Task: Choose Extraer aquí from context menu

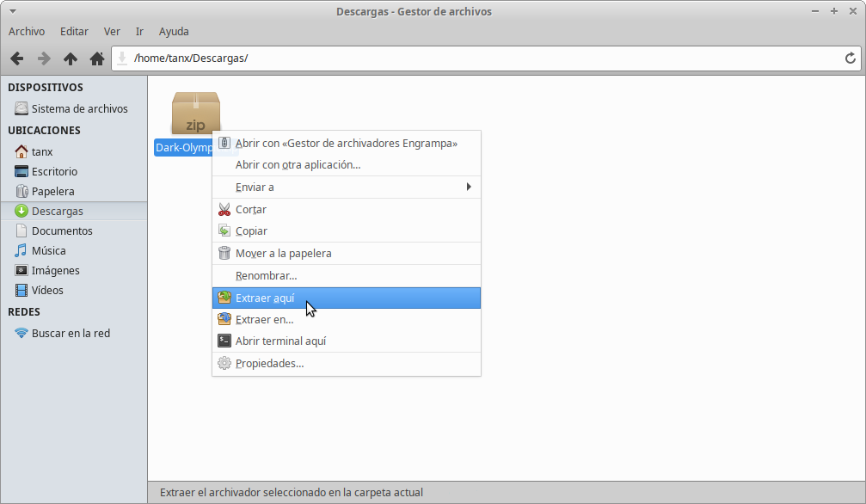Action: pyautogui.click(x=265, y=298)
